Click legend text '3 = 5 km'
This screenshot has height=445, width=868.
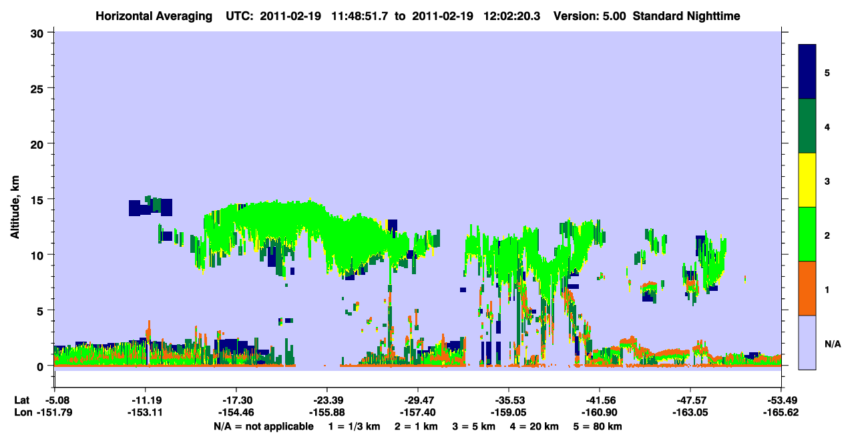[x=474, y=426]
